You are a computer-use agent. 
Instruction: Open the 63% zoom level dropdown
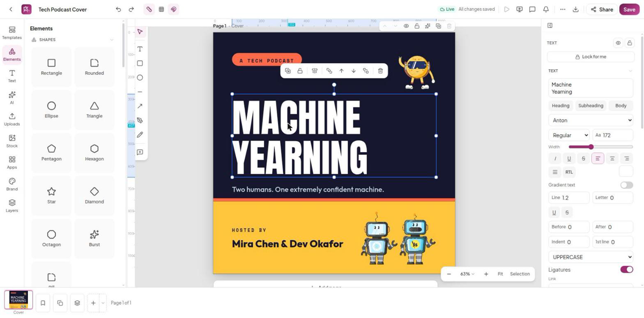467,274
